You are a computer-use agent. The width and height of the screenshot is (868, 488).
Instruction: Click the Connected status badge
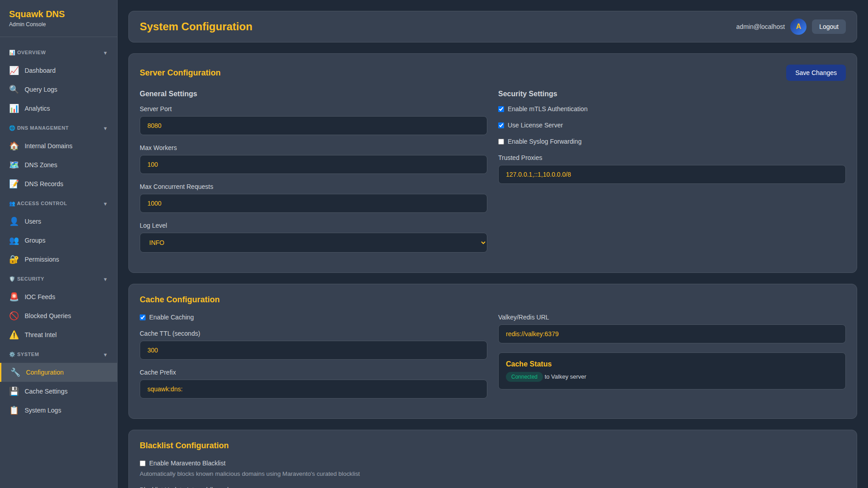(x=524, y=377)
